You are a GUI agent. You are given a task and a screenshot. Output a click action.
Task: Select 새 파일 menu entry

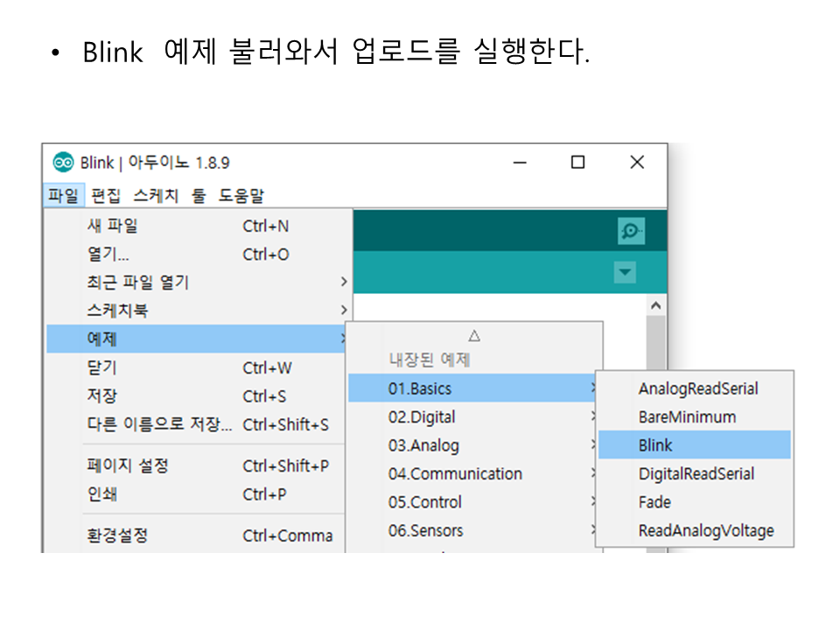[x=199, y=226]
